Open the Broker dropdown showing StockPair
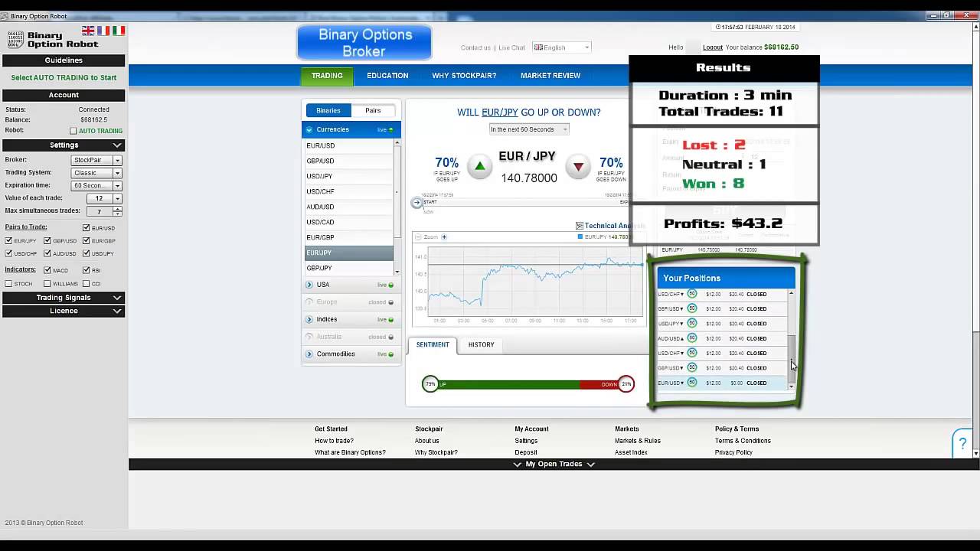 point(96,160)
